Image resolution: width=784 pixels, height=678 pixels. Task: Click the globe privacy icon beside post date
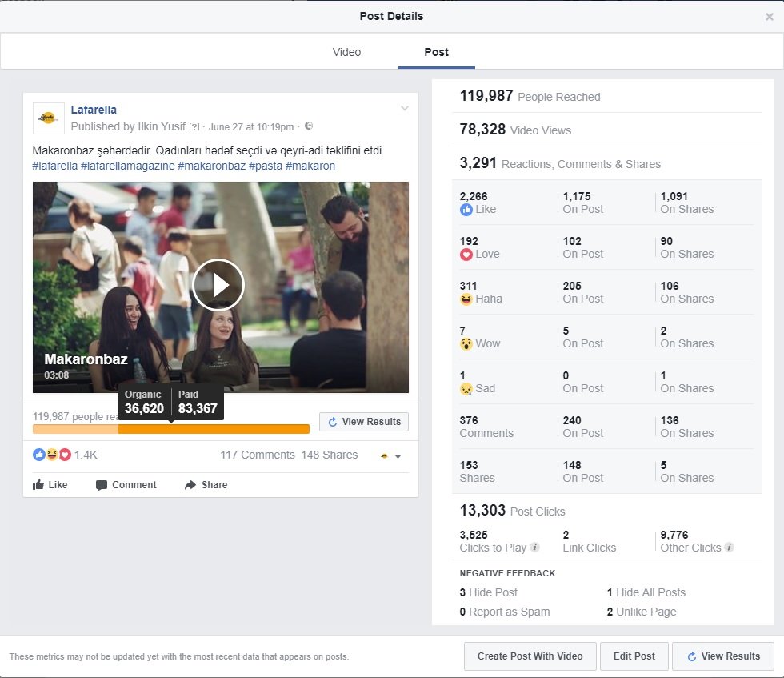pos(309,126)
